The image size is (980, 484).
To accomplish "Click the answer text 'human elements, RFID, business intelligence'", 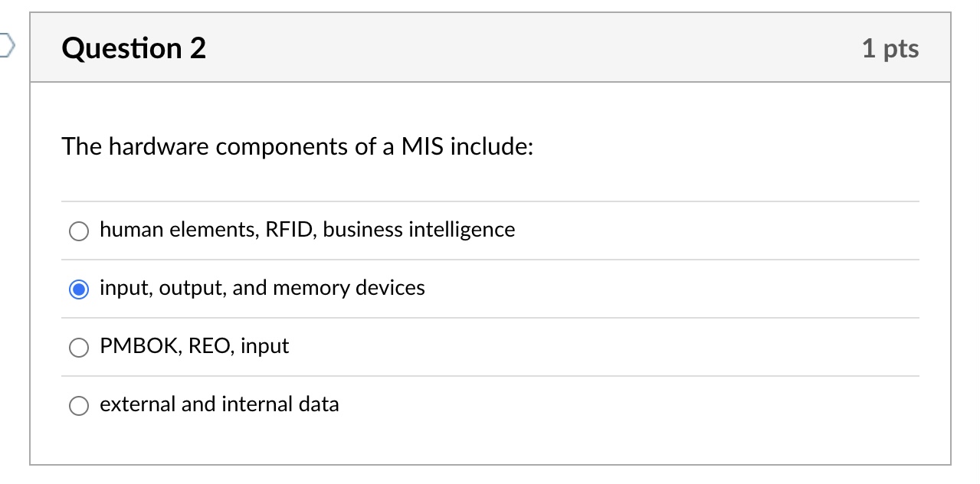I will pos(306,229).
